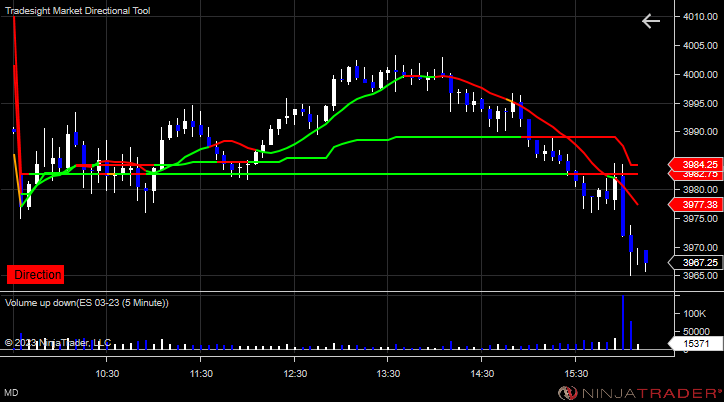Click the 15371 volume value marker
This screenshot has width=724, height=402.
coord(696,343)
